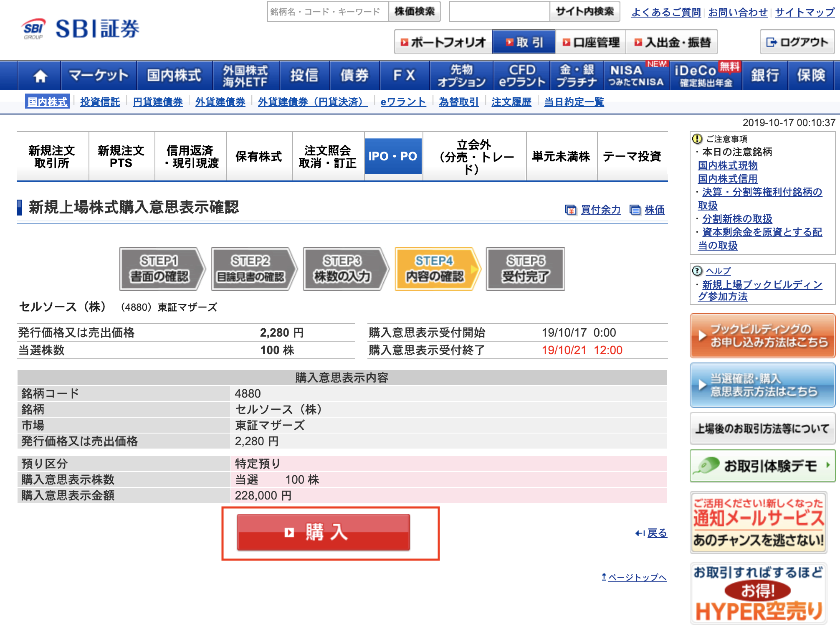Click the 当日約定一覧 submenu link
Viewport: 840px width, 634px height.
(x=574, y=102)
